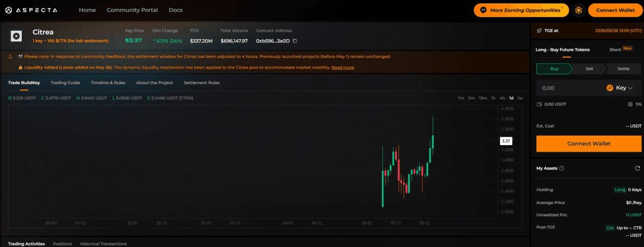Viewport: 644px width, 247px height.
Task: Click the rocket icon beside TGE at
Action: (539, 30)
